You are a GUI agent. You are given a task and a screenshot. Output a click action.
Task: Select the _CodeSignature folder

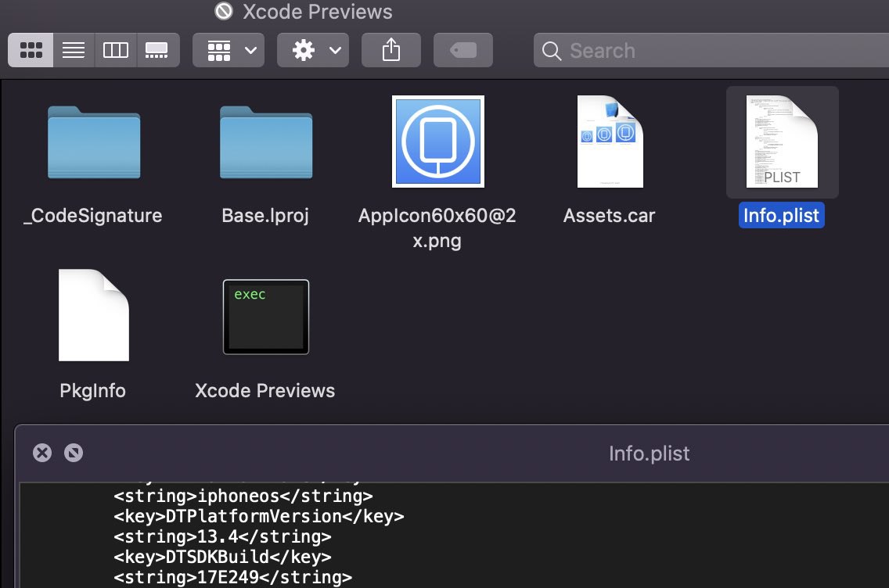(x=94, y=142)
